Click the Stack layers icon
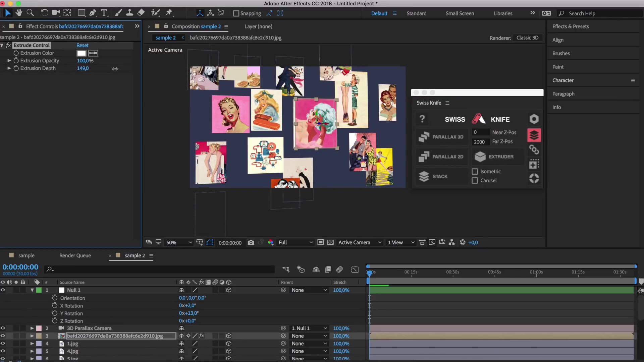The image size is (644, 362). (x=424, y=176)
